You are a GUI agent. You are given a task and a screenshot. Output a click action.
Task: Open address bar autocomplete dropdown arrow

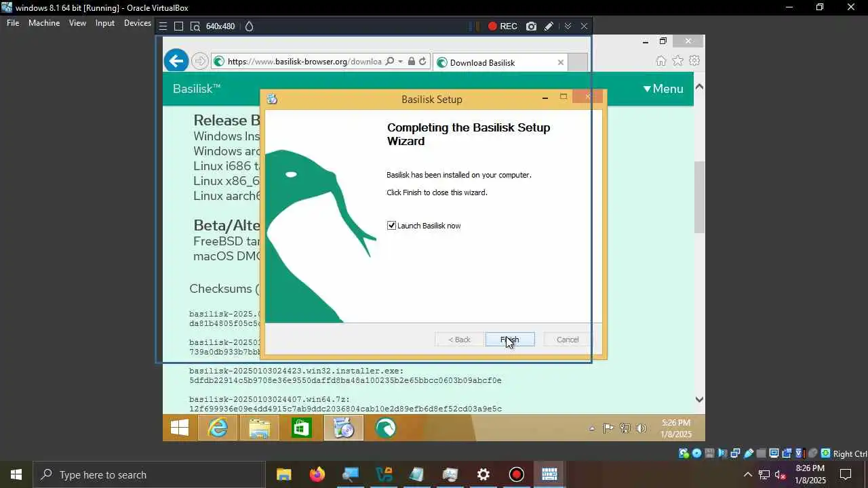click(x=401, y=62)
